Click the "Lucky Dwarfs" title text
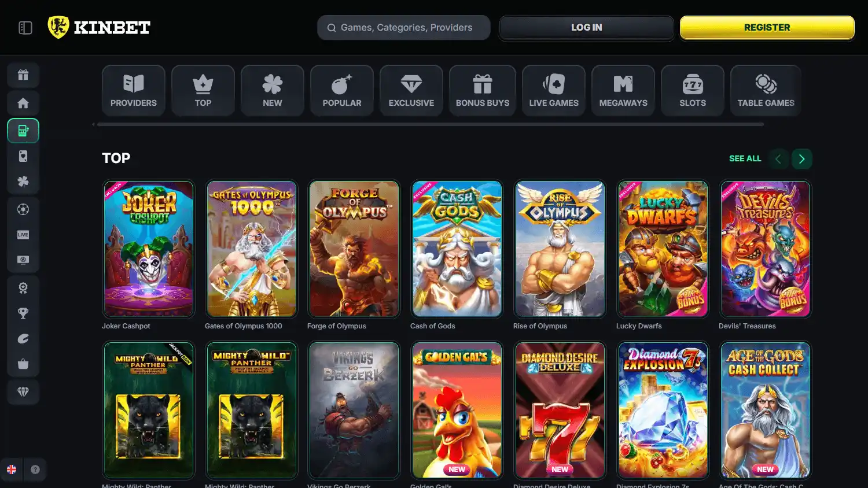Image resolution: width=868 pixels, height=488 pixels. 639,326
